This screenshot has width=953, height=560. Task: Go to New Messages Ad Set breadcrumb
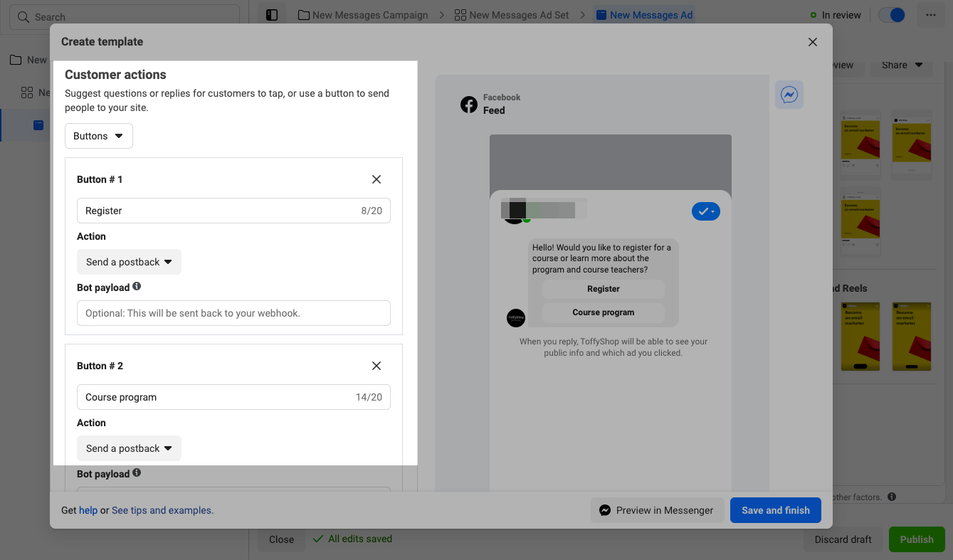point(512,15)
